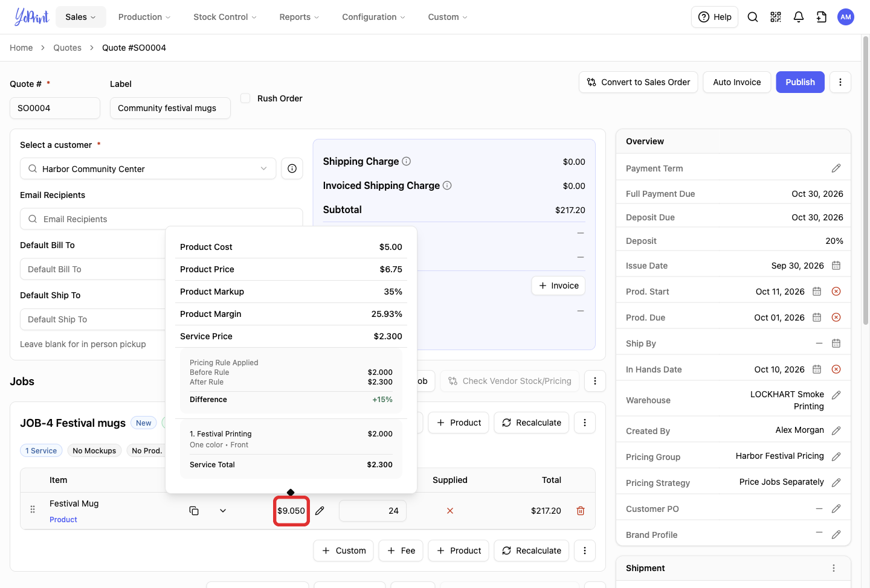
Task: Open Prod. Due calendar picker
Action: point(817,318)
